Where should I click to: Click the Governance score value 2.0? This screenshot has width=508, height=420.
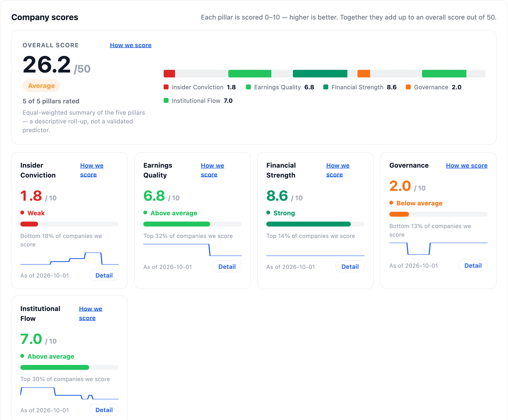coord(400,186)
